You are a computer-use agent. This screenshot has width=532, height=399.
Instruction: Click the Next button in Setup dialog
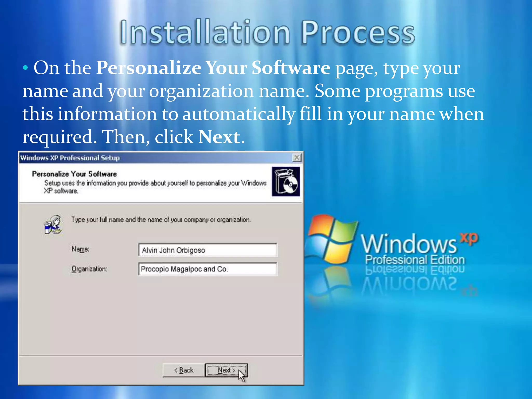[227, 370]
